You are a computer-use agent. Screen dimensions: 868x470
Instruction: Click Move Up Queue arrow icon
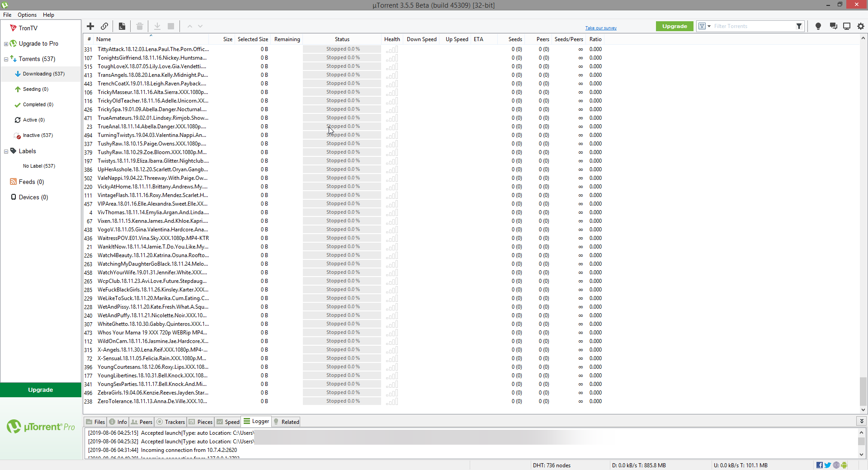coord(190,26)
